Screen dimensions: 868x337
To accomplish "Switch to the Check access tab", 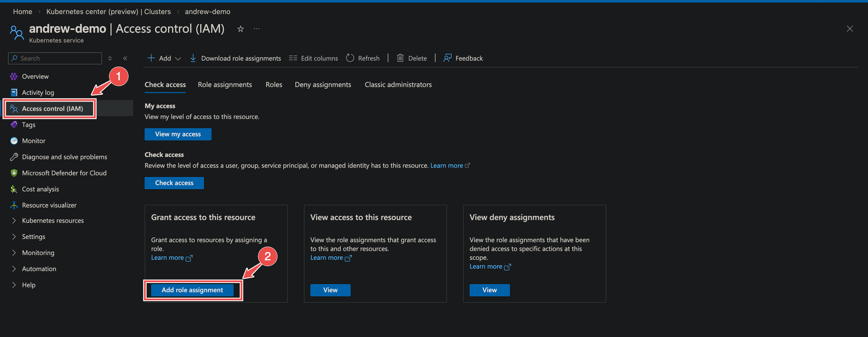I will click(165, 85).
